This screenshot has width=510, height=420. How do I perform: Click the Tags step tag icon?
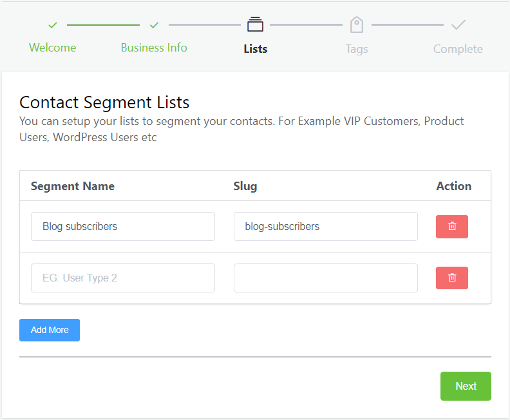(357, 25)
